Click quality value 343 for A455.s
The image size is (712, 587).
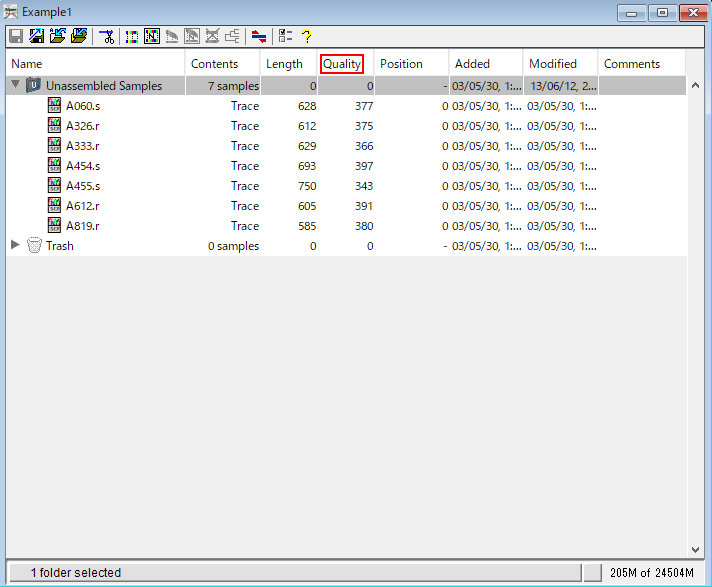364,186
